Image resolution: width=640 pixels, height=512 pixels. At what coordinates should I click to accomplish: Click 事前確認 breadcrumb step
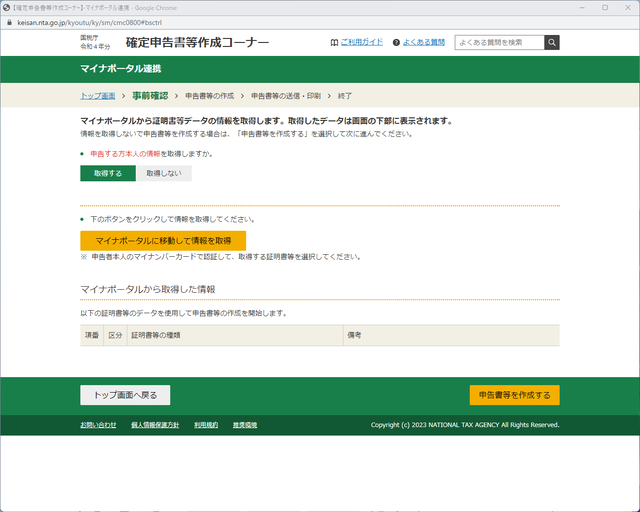click(150, 96)
